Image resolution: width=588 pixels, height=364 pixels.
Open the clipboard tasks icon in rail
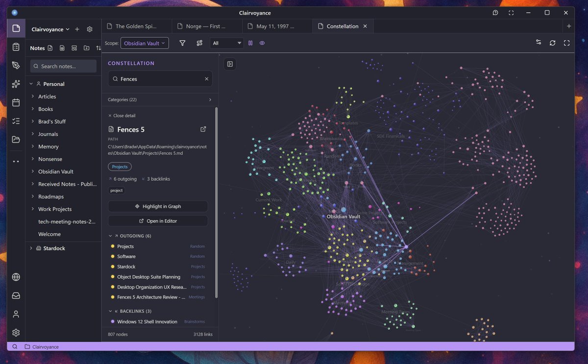[x=16, y=47]
